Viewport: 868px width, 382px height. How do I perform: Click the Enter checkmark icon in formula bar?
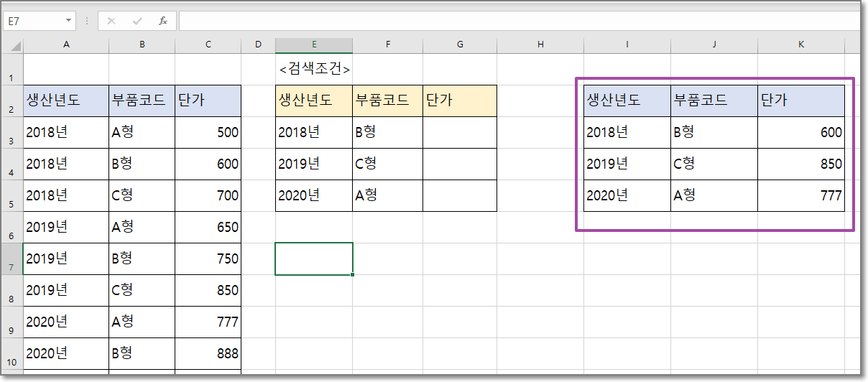137,21
